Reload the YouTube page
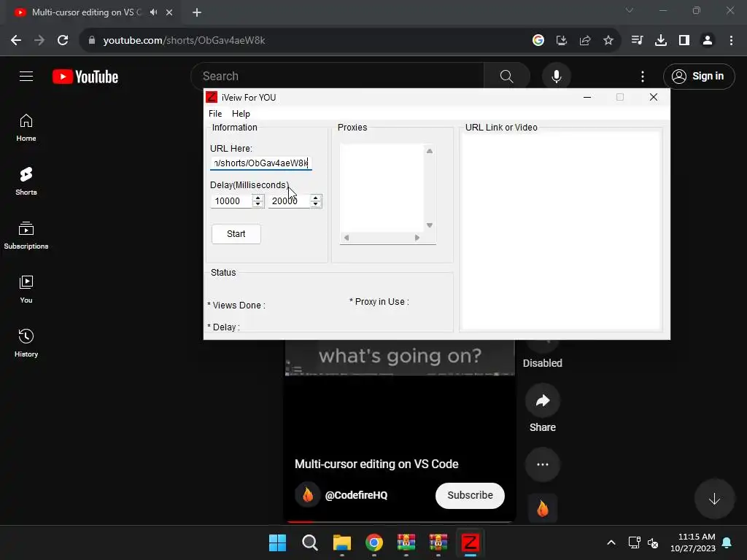The width and height of the screenshot is (747, 560). click(63, 41)
